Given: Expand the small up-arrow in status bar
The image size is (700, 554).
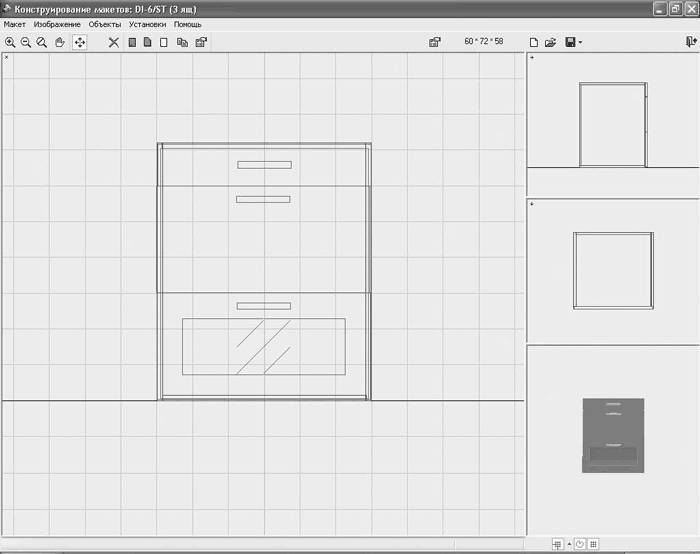Looking at the screenshot, I should pyautogui.click(x=569, y=544).
